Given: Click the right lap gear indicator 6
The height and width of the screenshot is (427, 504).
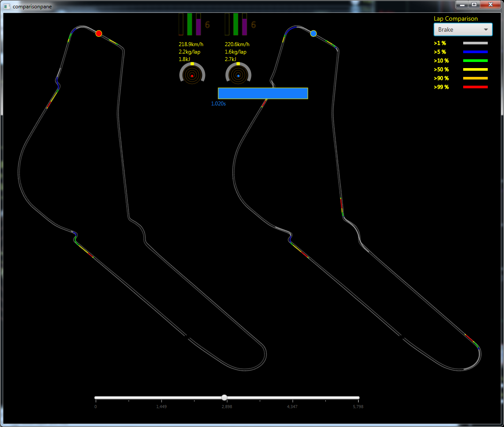Looking at the screenshot, I should [254, 25].
